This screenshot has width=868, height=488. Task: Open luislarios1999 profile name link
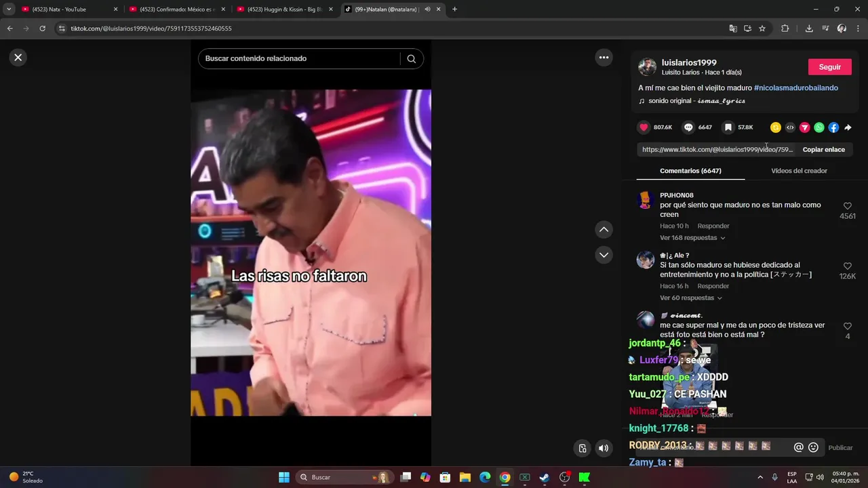[689, 62]
